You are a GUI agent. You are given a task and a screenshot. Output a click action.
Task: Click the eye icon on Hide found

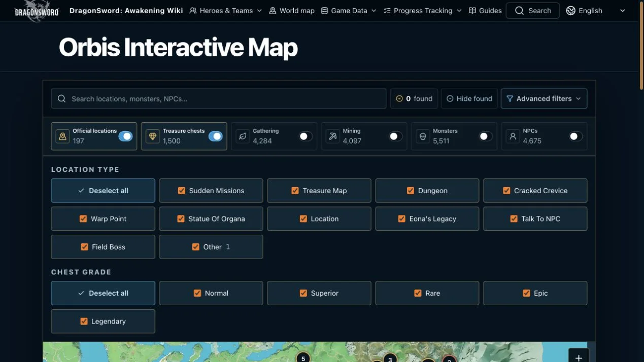click(x=450, y=99)
